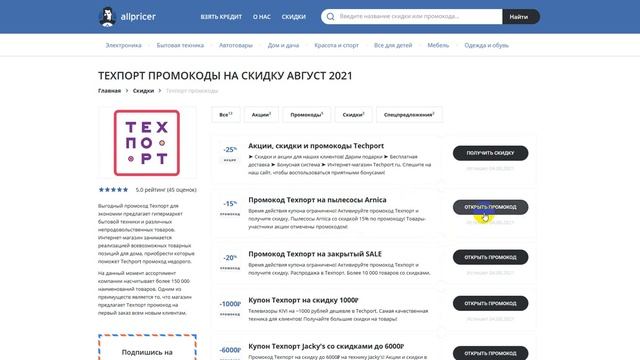Click the ПОЛУЧИТЬ СКИДКУ button

click(x=490, y=153)
